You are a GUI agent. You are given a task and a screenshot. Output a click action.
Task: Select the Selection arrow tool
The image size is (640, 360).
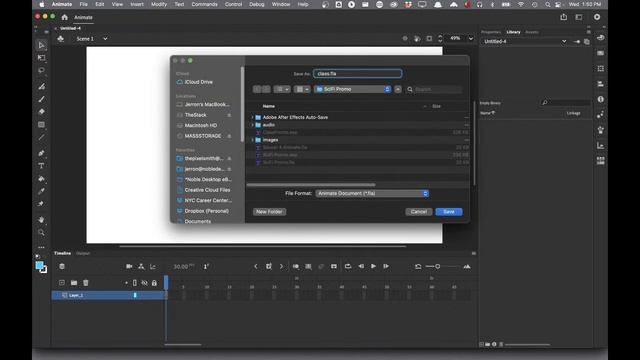click(x=41, y=45)
